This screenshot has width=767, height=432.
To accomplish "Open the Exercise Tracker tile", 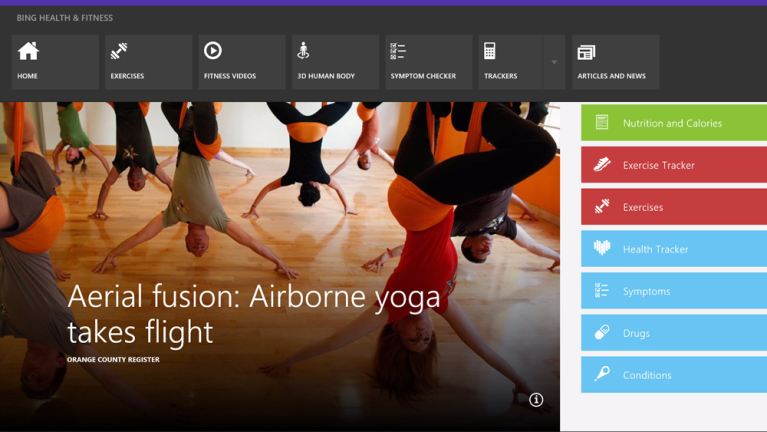I will coord(673,165).
